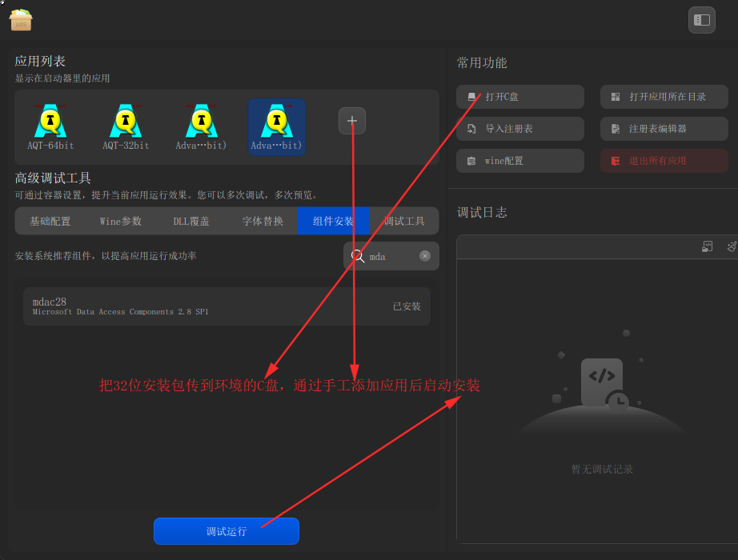Import a registry file with 导入注册表

coord(520,129)
